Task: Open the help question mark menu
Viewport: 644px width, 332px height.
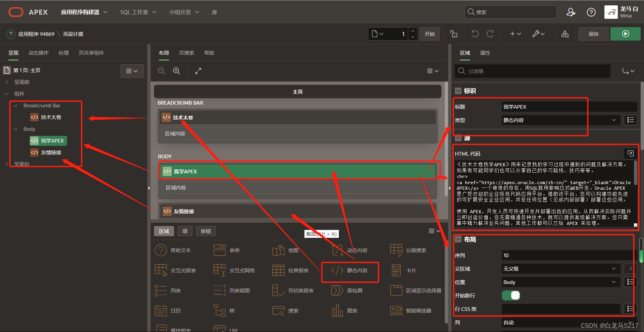Action: click(591, 12)
